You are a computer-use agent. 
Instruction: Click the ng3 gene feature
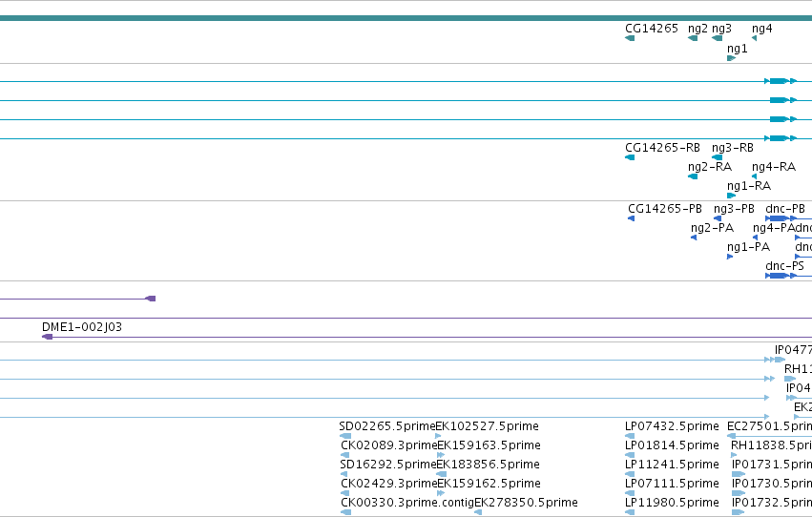click(x=718, y=38)
